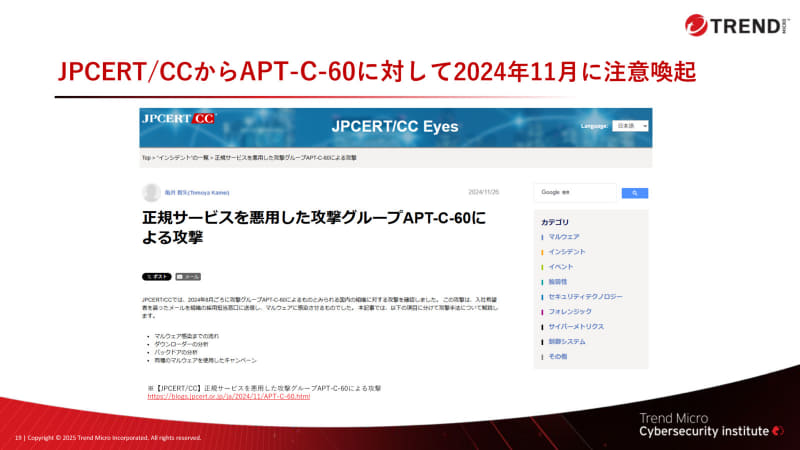Click the gray mail share button
Image resolution: width=800 pixels, height=450 pixels.
[x=188, y=277]
